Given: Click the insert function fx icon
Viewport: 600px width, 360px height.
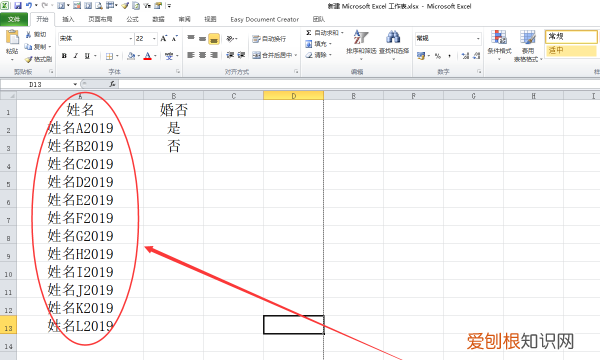Looking at the screenshot, I should [112, 84].
